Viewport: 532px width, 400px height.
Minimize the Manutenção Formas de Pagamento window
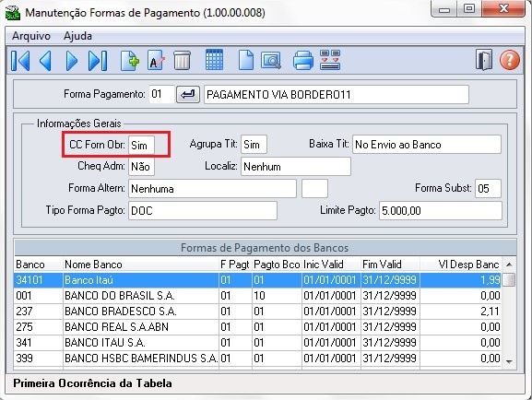(444, 9)
